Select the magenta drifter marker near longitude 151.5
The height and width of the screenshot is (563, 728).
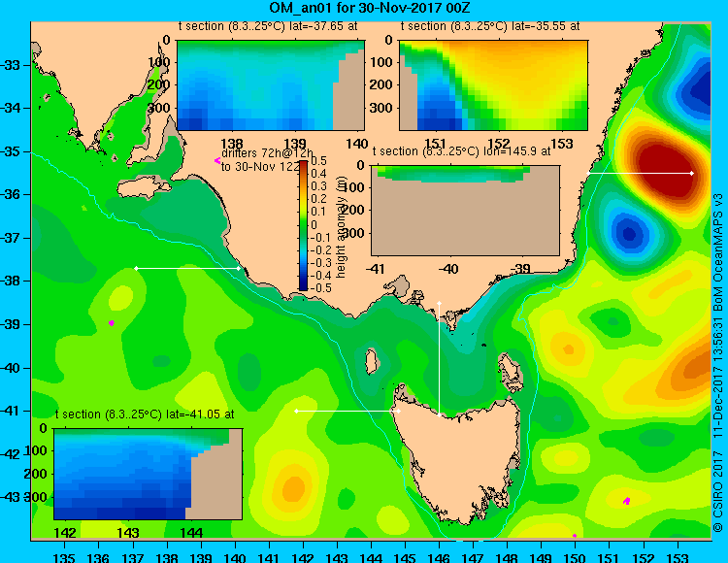coord(627,501)
